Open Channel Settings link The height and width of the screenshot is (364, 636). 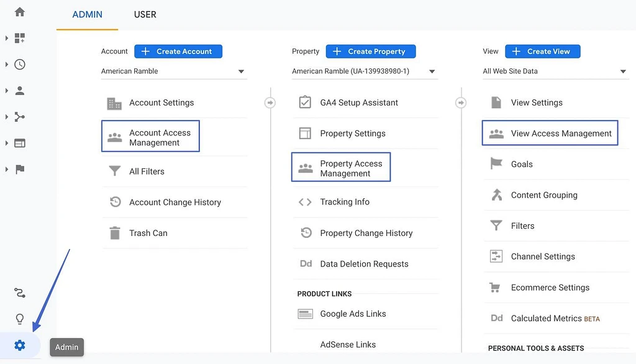(543, 257)
